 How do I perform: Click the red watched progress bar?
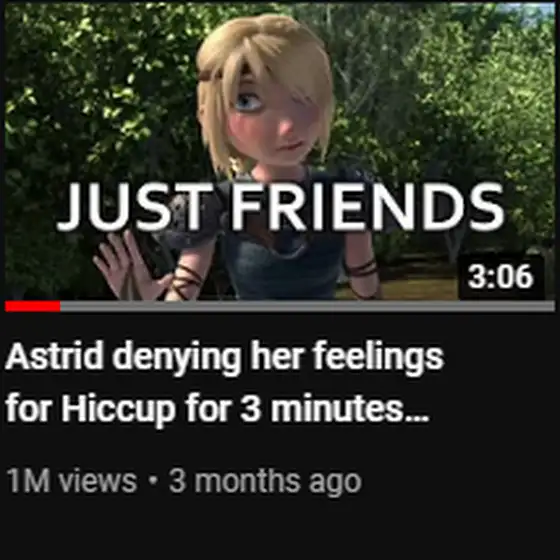click(x=32, y=306)
